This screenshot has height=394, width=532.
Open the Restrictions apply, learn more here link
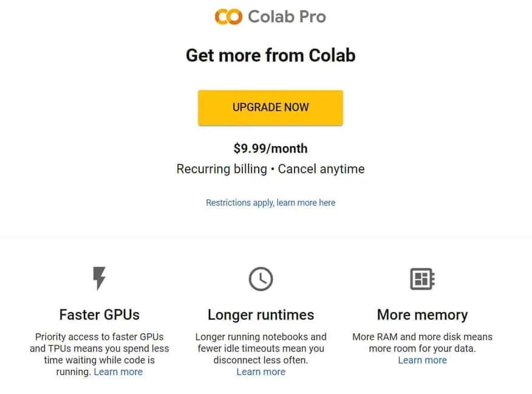coord(270,202)
